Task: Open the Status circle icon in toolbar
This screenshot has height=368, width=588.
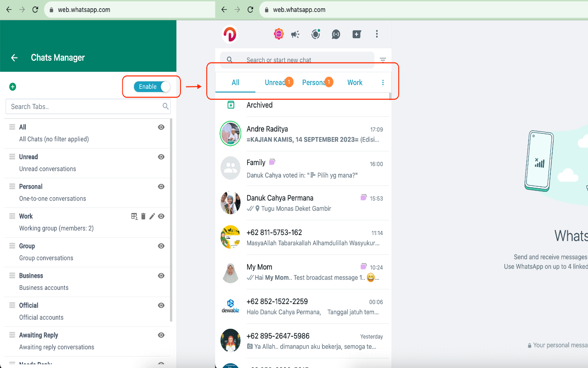Action: (316, 34)
